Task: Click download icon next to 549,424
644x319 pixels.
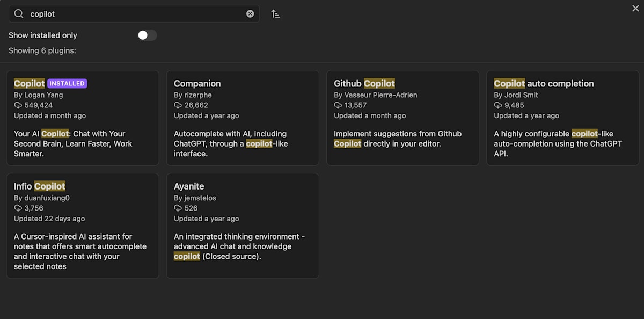Action: point(18,105)
